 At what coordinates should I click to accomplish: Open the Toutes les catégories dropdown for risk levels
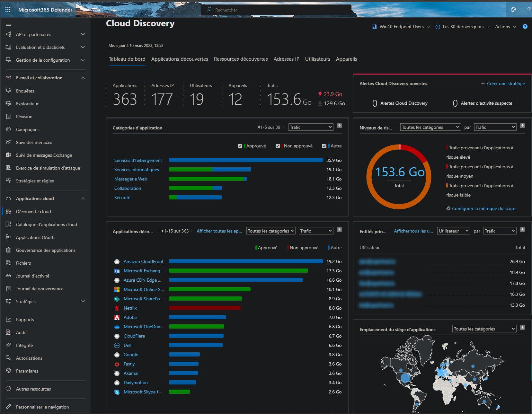(430, 127)
